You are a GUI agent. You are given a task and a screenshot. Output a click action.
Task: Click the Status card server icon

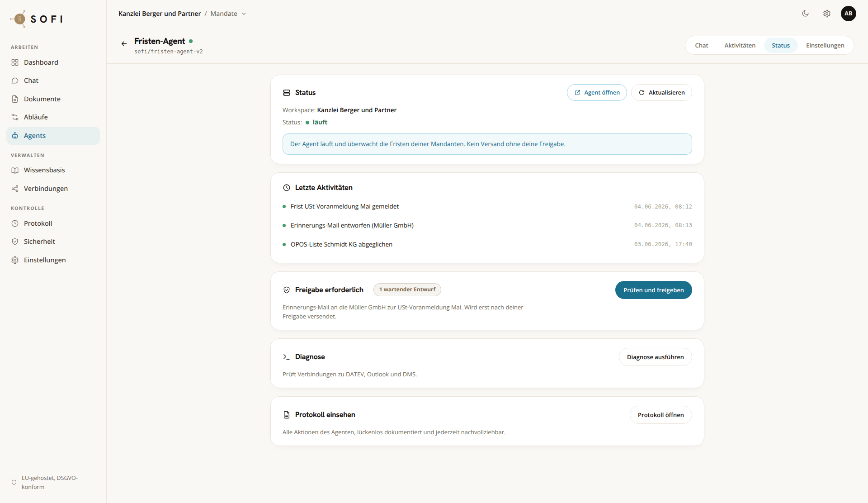click(x=287, y=93)
